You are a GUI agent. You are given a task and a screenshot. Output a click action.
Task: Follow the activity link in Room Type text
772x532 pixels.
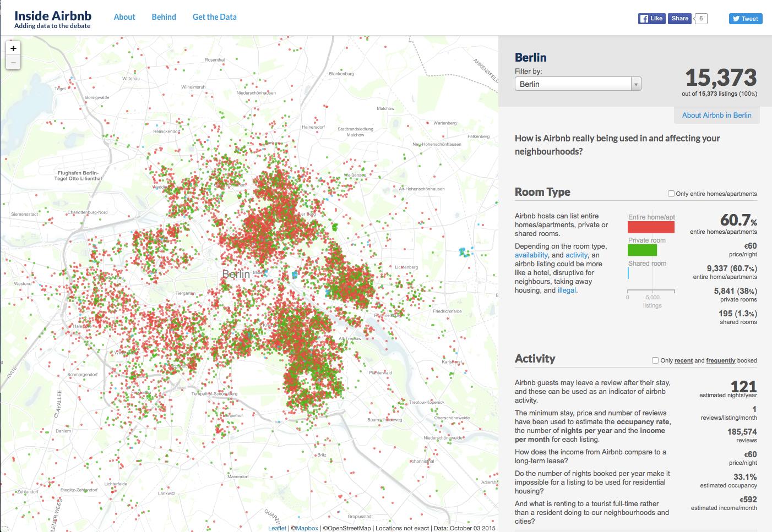(577, 255)
